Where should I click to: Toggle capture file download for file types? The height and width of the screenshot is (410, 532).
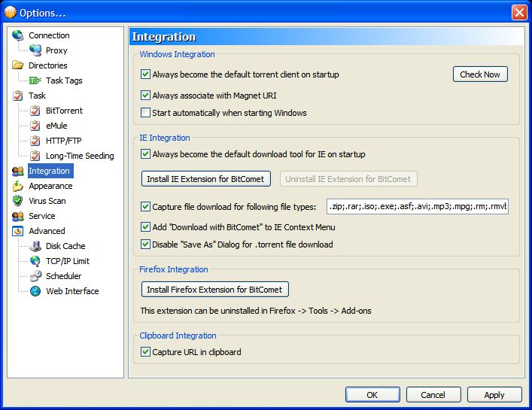(145, 207)
